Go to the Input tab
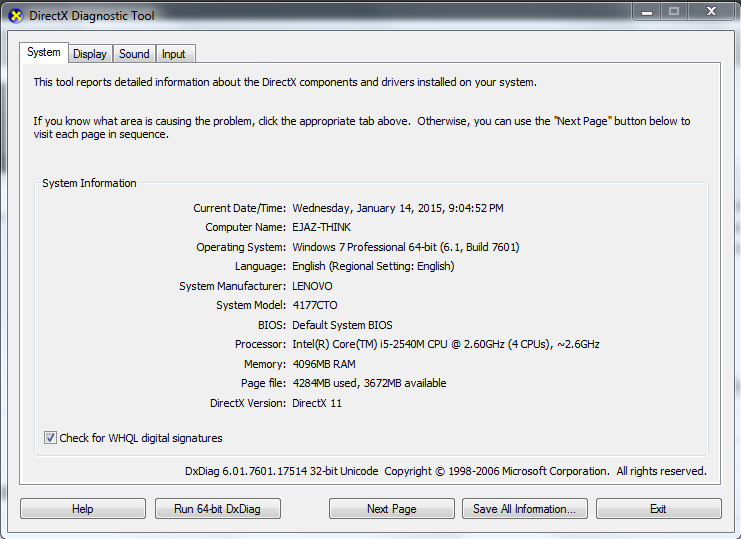The height and width of the screenshot is (539, 741). pyautogui.click(x=174, y=54)
